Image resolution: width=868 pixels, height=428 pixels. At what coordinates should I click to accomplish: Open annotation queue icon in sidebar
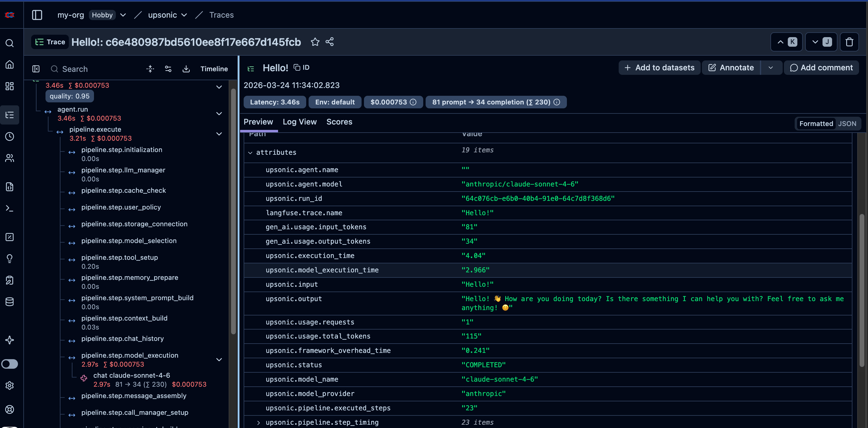click(10, 280)
